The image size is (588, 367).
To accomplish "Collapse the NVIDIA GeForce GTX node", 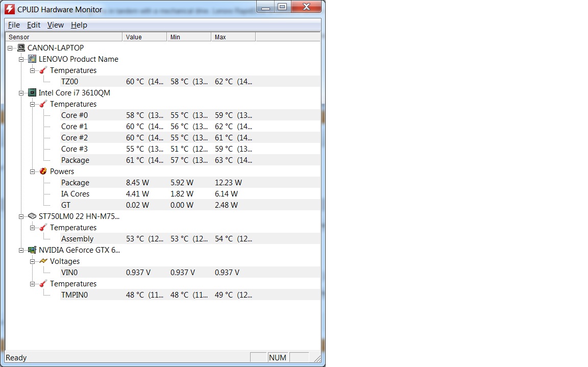I will 21,251.
